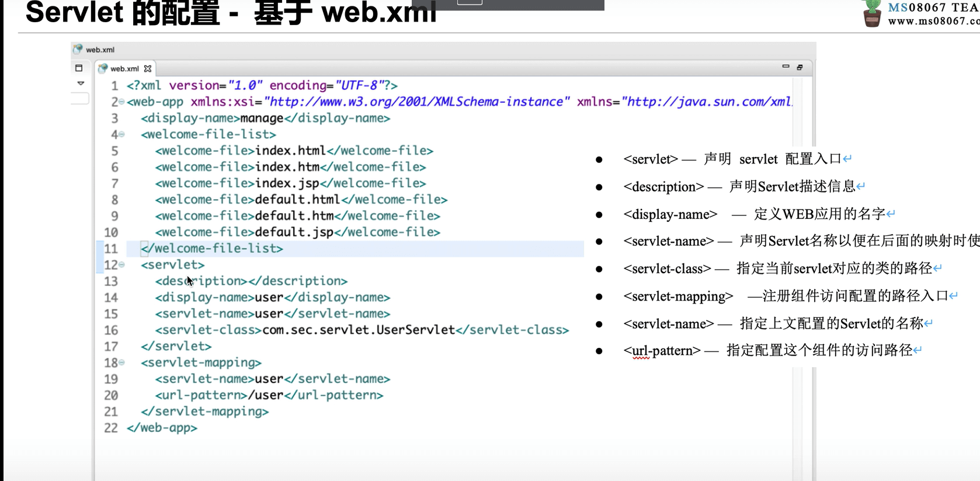Click the <servlet> bullet description
Image resolution: width=980 pixels, height=481 pixels.
[738, 159]
